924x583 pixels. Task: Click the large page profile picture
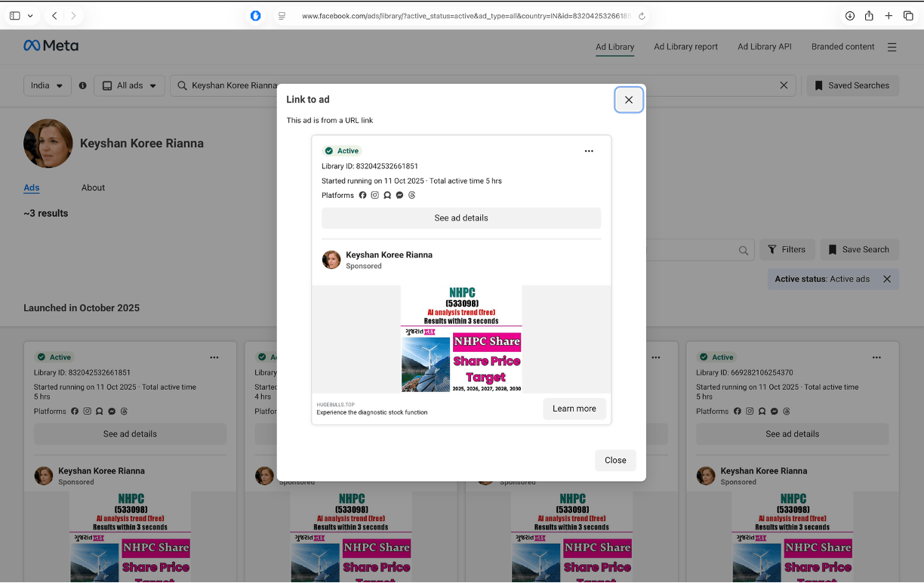(48, 143)
